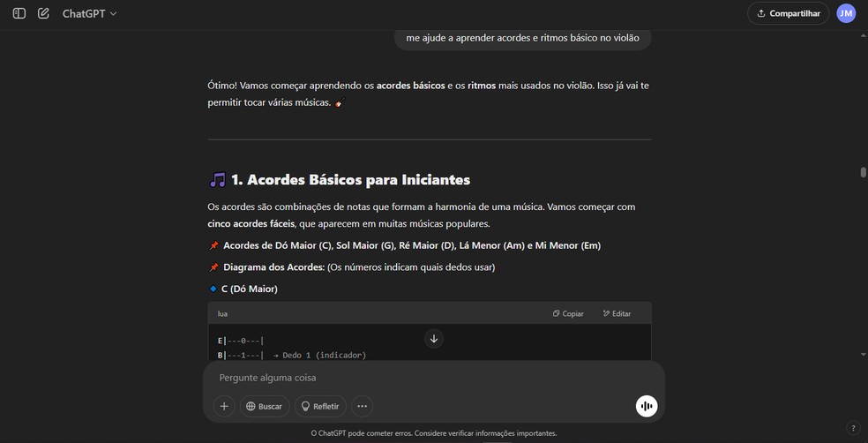Image resolution: width=868 pixels, height=443 pixels.
Task: Open the ChatGPT model dropdown
Action: pyautogui.click(x=90, y=13)
